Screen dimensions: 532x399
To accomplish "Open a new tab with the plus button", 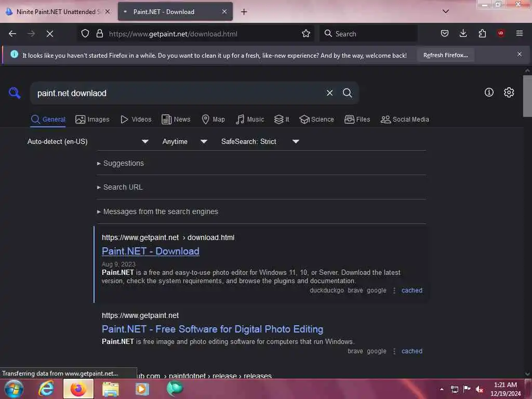I will [x=244, y=12].
